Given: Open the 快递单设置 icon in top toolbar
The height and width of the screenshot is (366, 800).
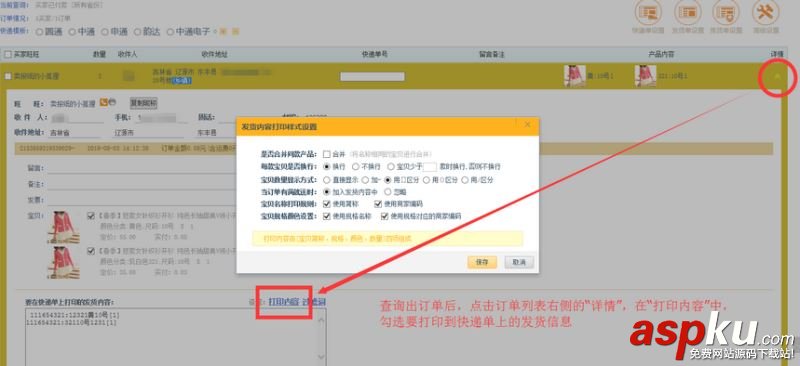Looking at the screenshot, I should click(648, 12).
